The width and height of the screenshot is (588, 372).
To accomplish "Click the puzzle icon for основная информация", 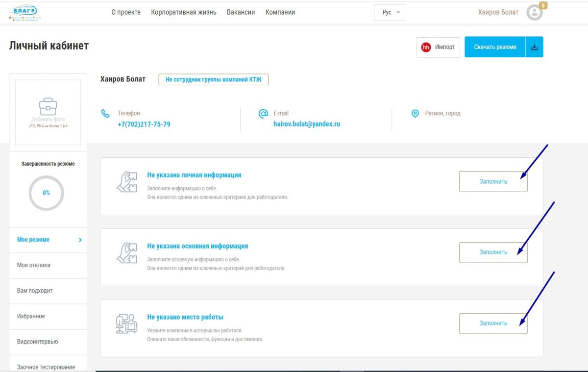I will coord(126,252).
